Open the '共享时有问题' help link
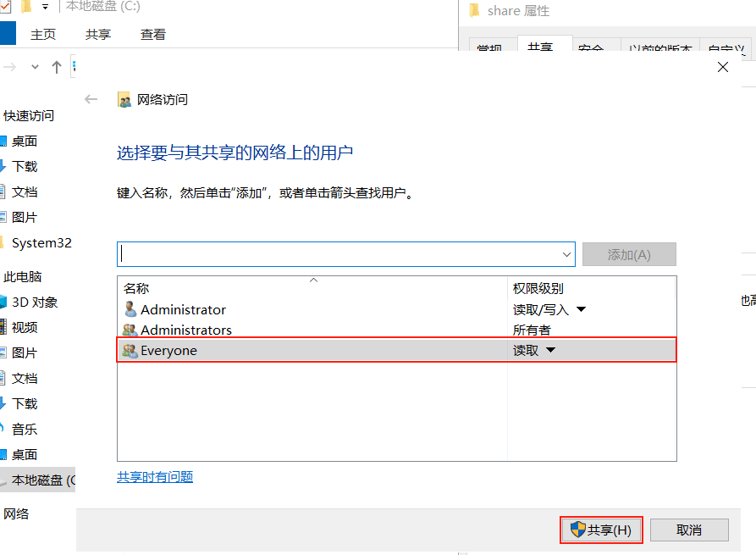 [x=155, y=477]
